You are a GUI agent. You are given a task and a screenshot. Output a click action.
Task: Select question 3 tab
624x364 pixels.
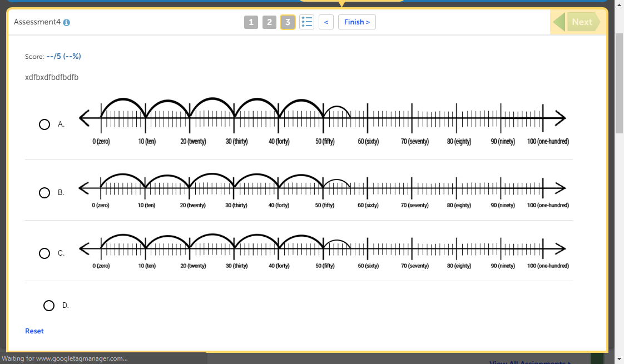288,22
